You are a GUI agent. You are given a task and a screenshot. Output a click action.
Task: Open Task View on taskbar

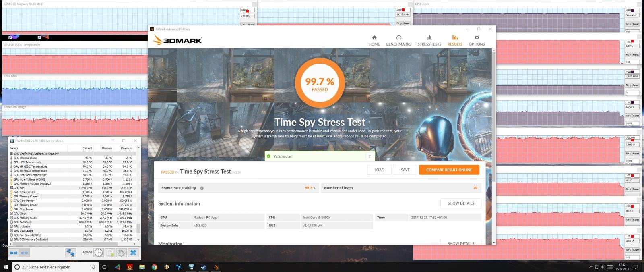pos(105,267)
